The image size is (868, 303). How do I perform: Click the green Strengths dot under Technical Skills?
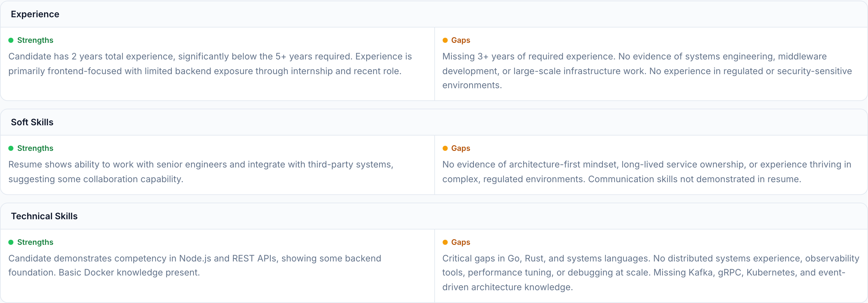coord(11,242)
